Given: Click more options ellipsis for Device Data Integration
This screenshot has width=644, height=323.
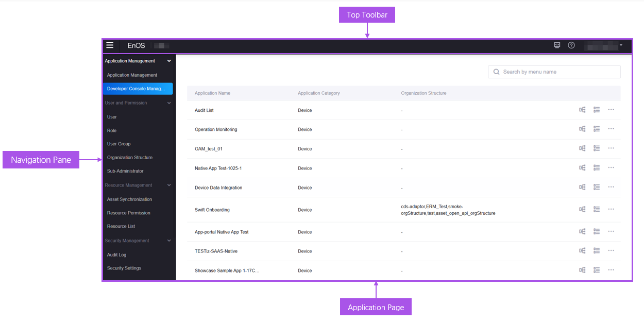Looking at the screenshot, I should click(611, 187).
